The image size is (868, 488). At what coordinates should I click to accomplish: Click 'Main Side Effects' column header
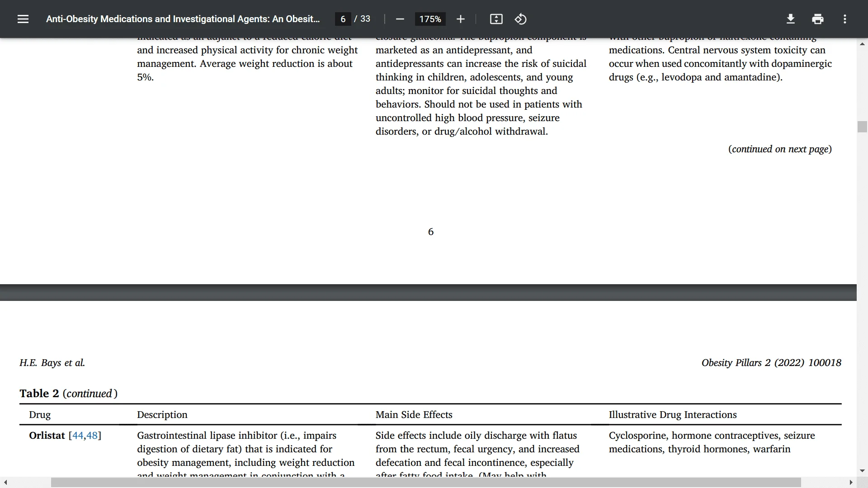(x=414, y=415)
